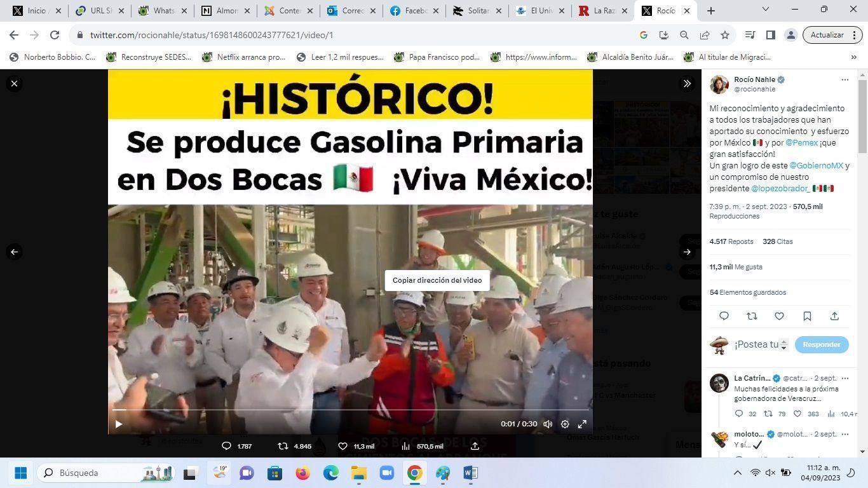
Task: Collapse the tweet side panel with double chevron
Action: 687,83
